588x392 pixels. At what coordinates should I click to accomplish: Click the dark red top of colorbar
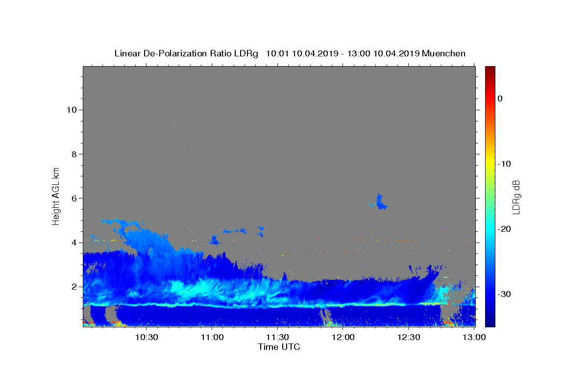point(490,70)
